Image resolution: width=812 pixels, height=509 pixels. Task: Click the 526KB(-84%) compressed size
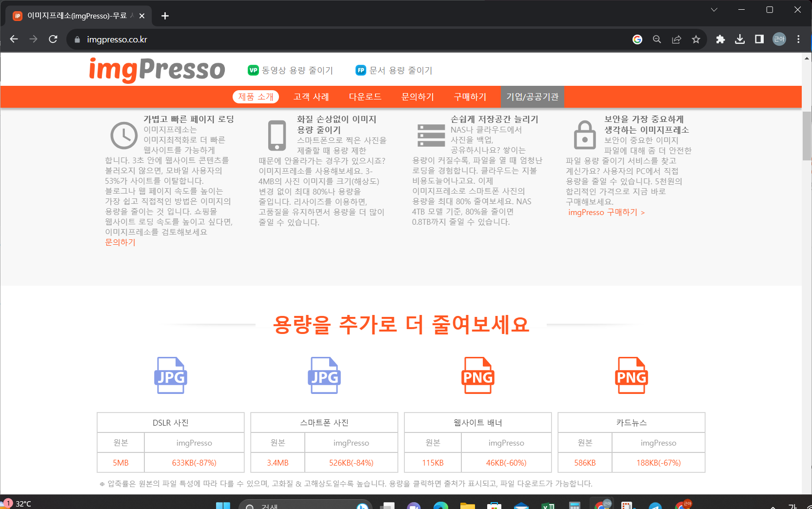(351, 463)
